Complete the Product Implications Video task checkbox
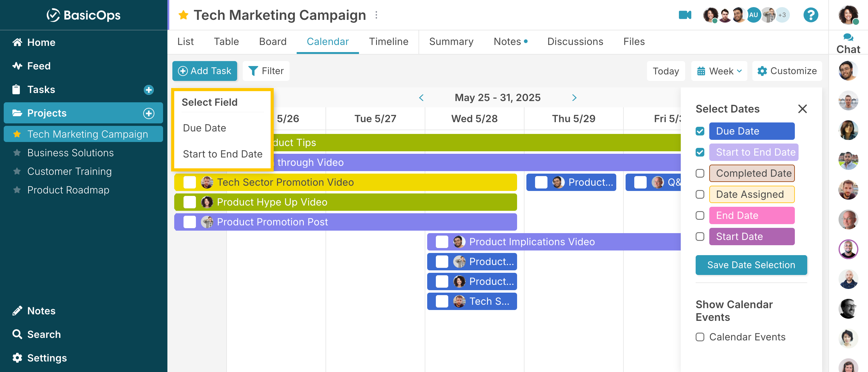868x372 pixels. click(441, 242)
